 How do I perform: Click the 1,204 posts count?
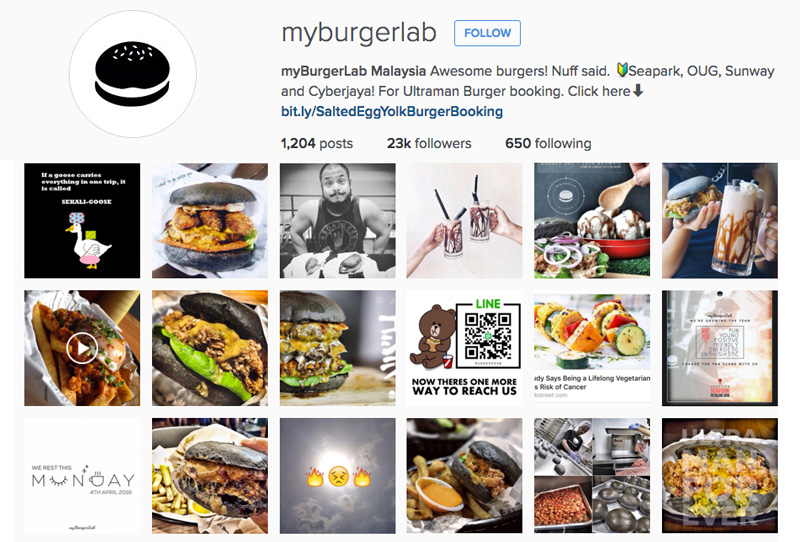click(x=317, y=143)
